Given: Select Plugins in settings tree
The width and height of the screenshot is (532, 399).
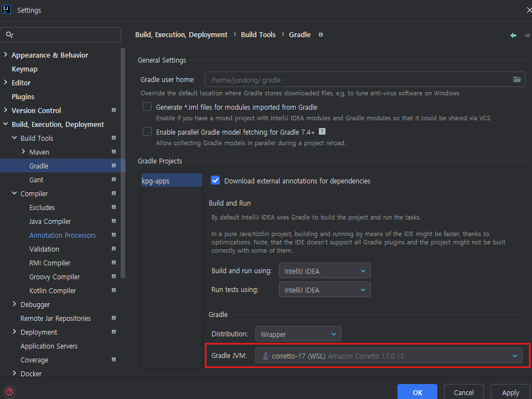Looking at the screenshot, I should coord(23,97).
